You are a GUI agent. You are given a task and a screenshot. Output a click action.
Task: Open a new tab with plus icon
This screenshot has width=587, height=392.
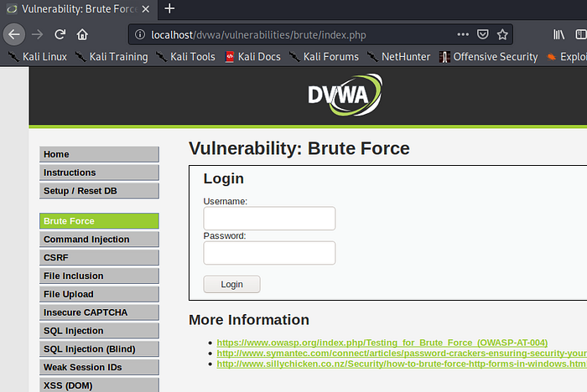pos(169,8)
